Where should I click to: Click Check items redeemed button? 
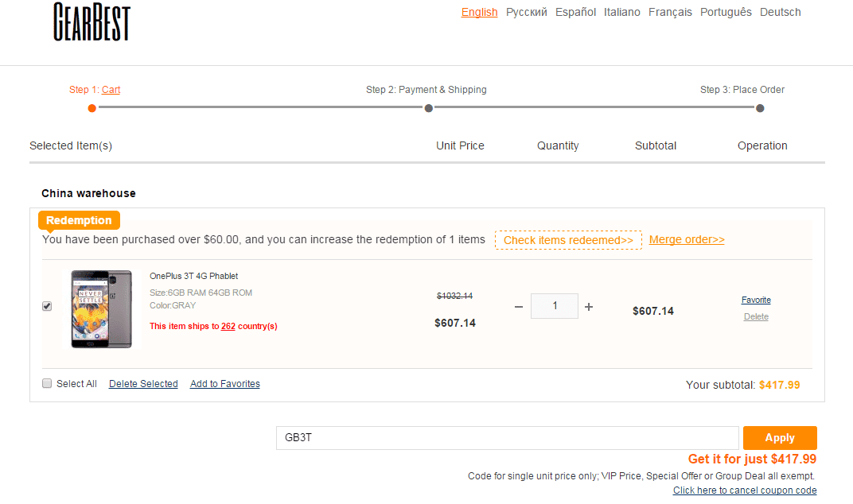coord(568,240)
